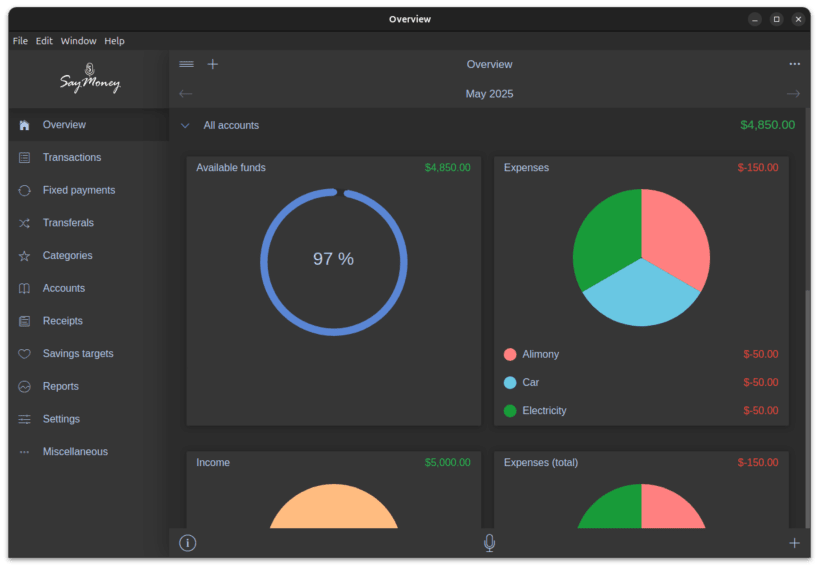Viewport: 819px width, 568px height.
Task: Click the Transferals shuffle icon
Action: click(24, 223)
